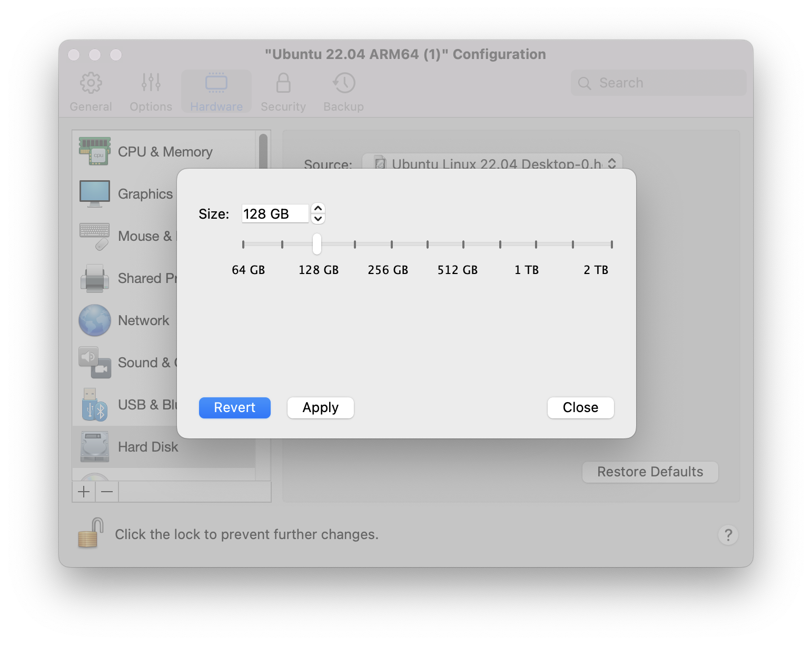
Task: Increase size with the stepper up arrow
Action: pos(318,208)
